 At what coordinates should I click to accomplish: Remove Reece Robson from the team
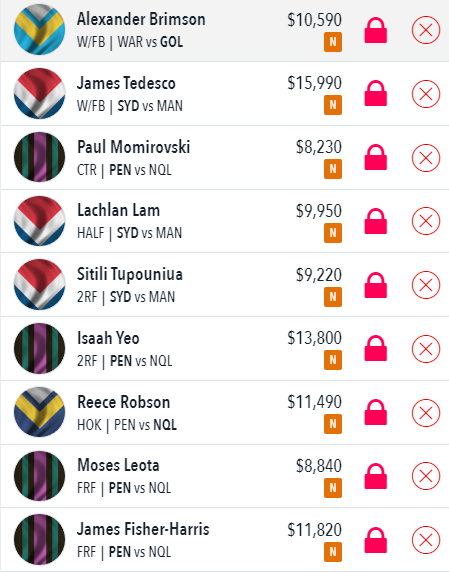pos(426,413)
